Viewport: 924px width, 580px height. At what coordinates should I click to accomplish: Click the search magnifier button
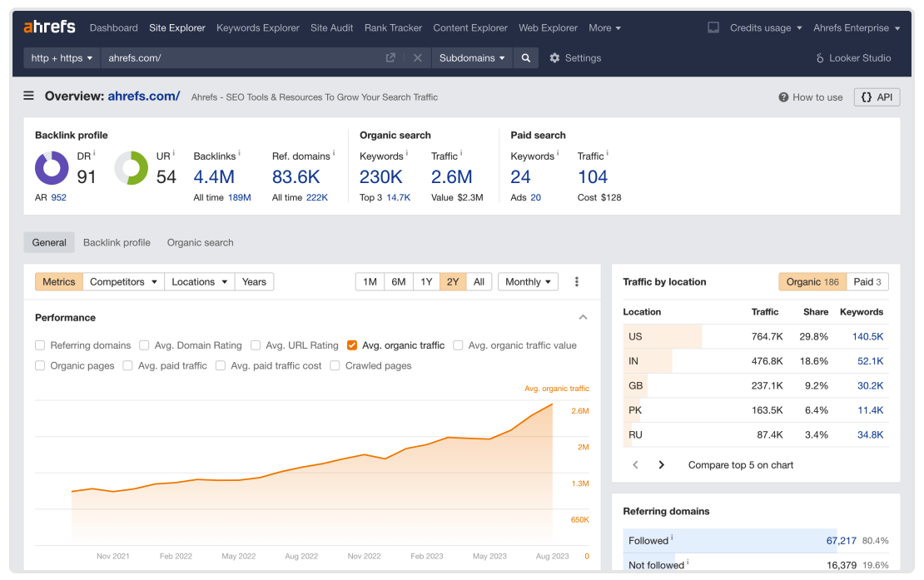[525, 58]
